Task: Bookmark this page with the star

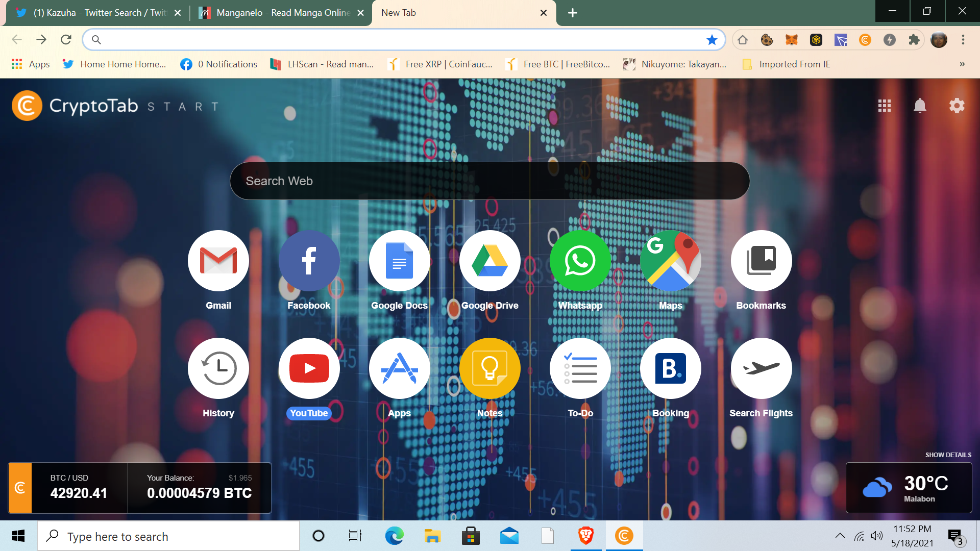Action: click(712, 40)
